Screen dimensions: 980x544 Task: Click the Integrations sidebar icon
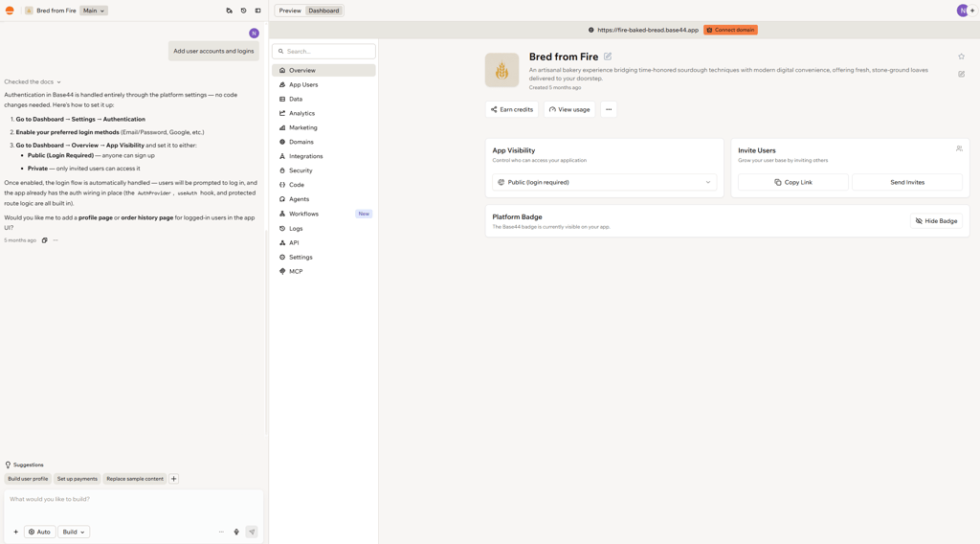pyautogui.click(x=282, y=156)
